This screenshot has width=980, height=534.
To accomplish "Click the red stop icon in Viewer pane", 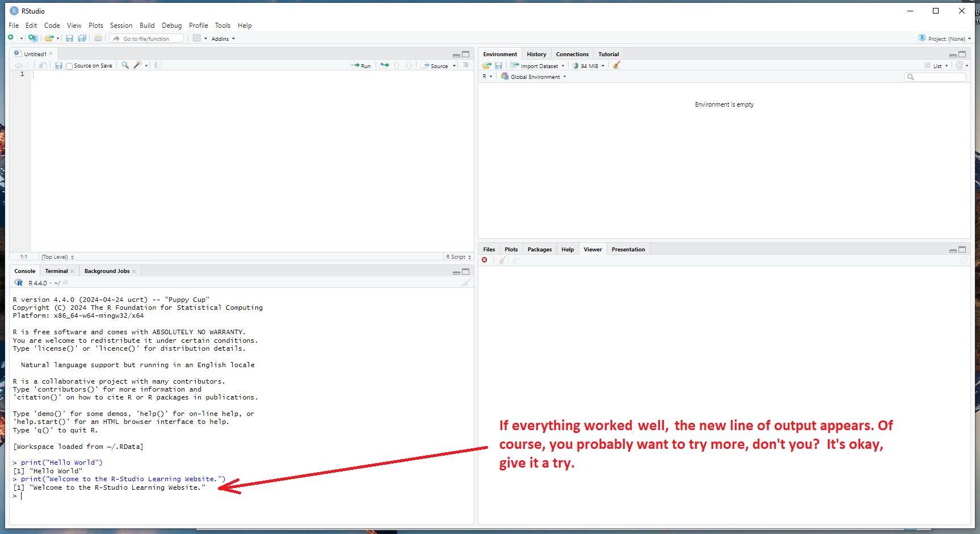I will click(485, 260).
